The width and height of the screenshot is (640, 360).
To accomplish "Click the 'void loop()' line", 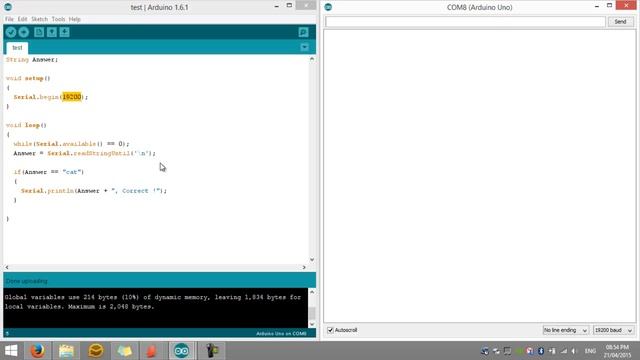I will (x=27, y=125).
